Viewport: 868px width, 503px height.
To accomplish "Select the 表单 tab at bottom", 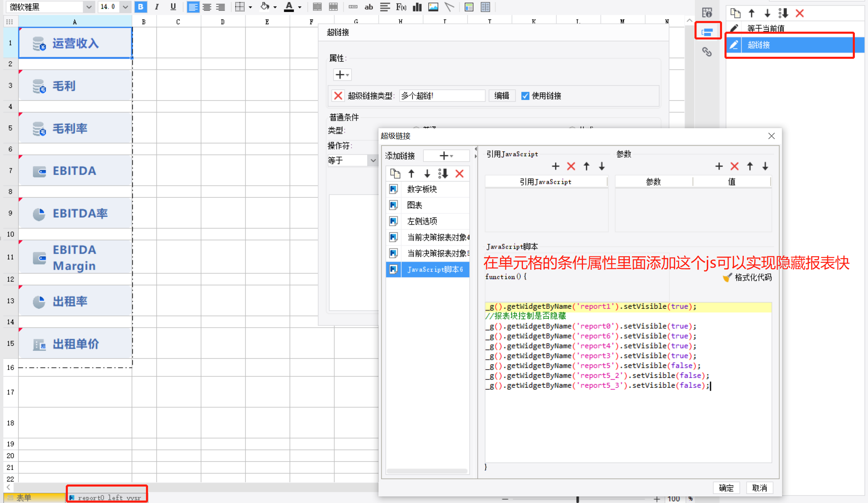I will pos(24,497).
